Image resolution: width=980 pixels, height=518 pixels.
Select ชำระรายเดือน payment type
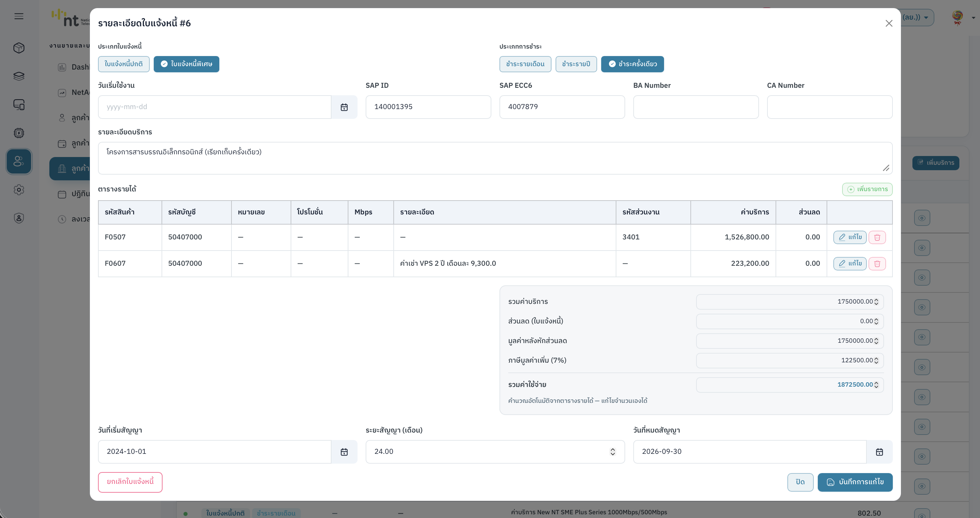pyautogui.click(x=525, y=64)
